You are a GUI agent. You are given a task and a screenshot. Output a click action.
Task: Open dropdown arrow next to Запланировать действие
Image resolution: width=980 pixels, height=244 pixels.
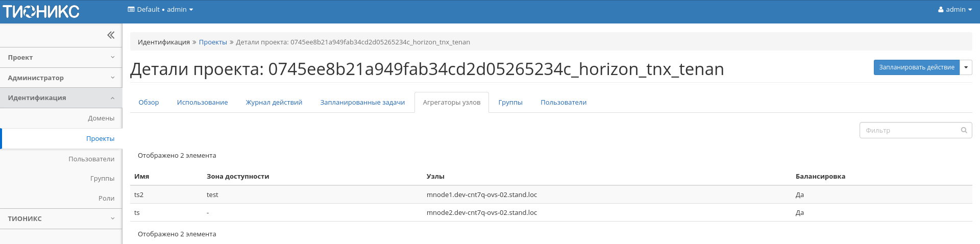tap(966, 67)
